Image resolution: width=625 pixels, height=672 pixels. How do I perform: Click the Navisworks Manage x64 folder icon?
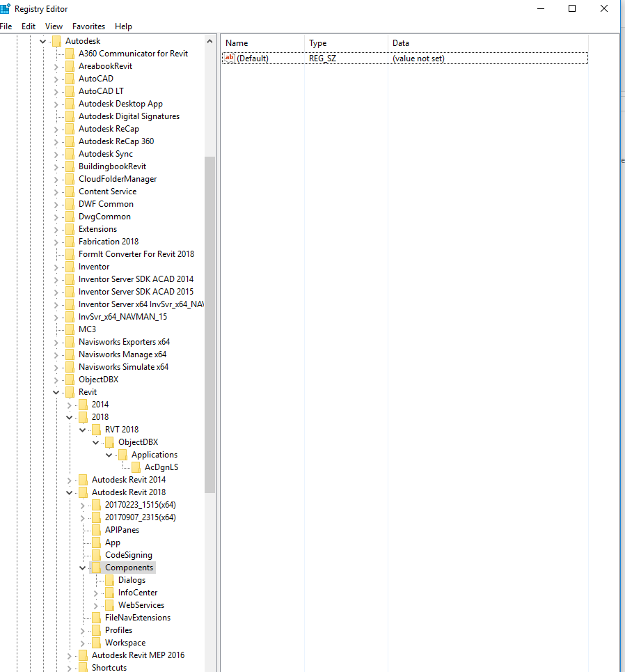pos(70,354)
